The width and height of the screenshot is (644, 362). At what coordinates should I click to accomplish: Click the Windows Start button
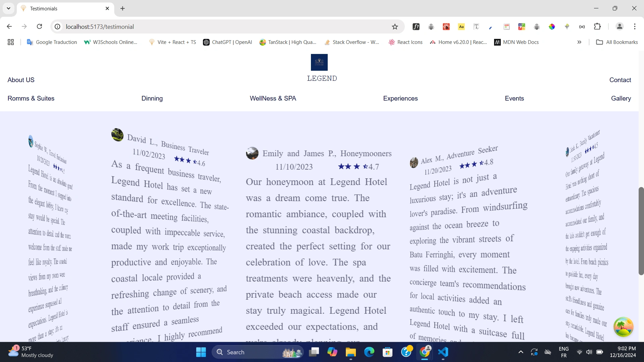coord(201,352)
